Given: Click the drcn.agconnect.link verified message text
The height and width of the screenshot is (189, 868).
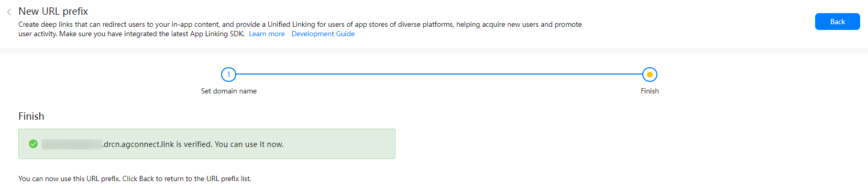Looking at the screenshot, I should [193, 144].
